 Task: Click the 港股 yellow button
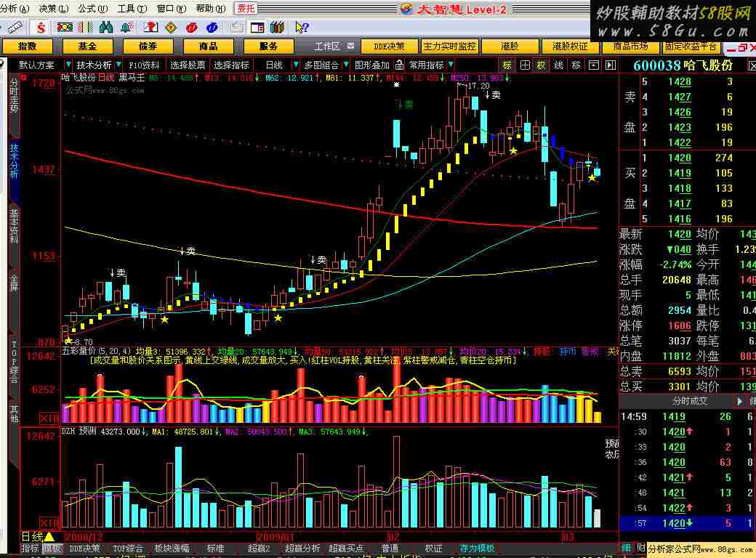click(x=510, y=46)
